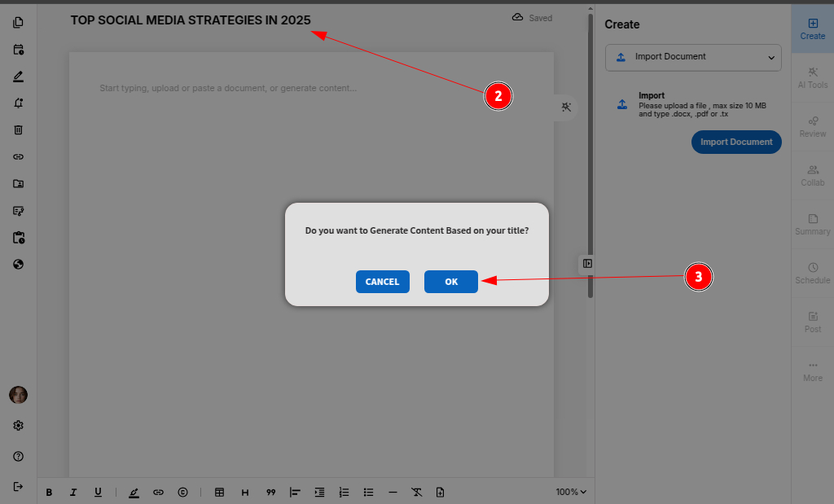The height and width of the screenshot is (504, 834).
Task: Toggle underline text formatting
Action: (x=98, y=492)
